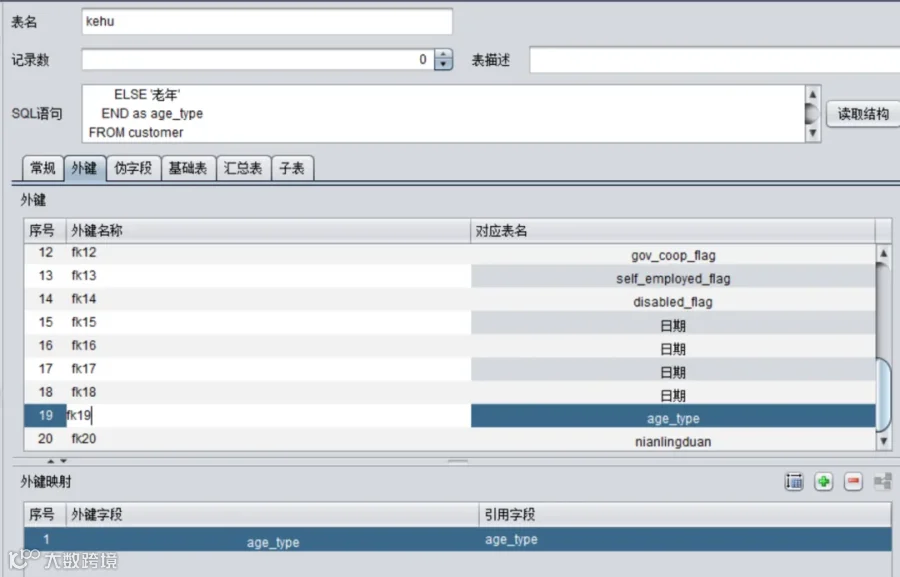Remove the selected foreign key mapping row
900x577 pixels.
854,482
